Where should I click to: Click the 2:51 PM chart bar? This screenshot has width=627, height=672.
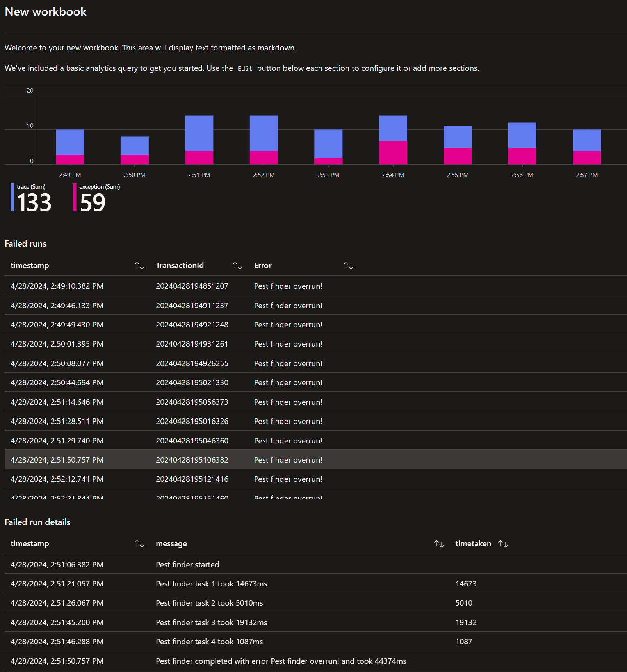[x=199, y=140]
